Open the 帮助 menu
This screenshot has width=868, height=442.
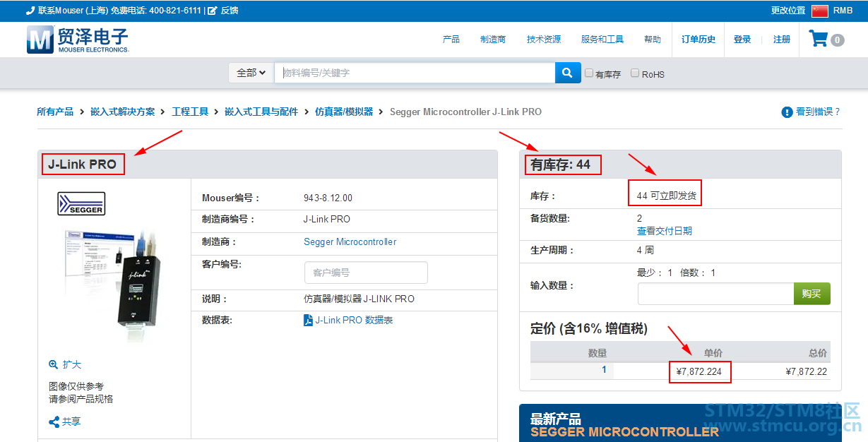(x=653, y=40)
